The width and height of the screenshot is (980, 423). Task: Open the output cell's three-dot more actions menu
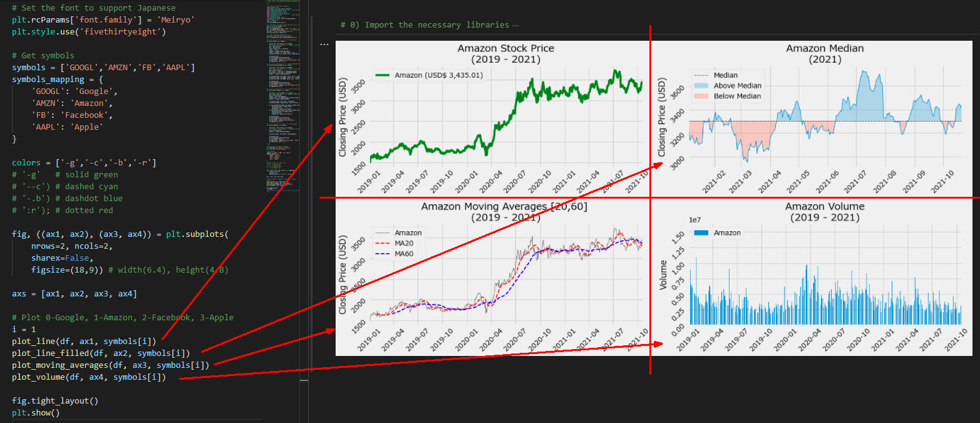click(x=324, y=44)
